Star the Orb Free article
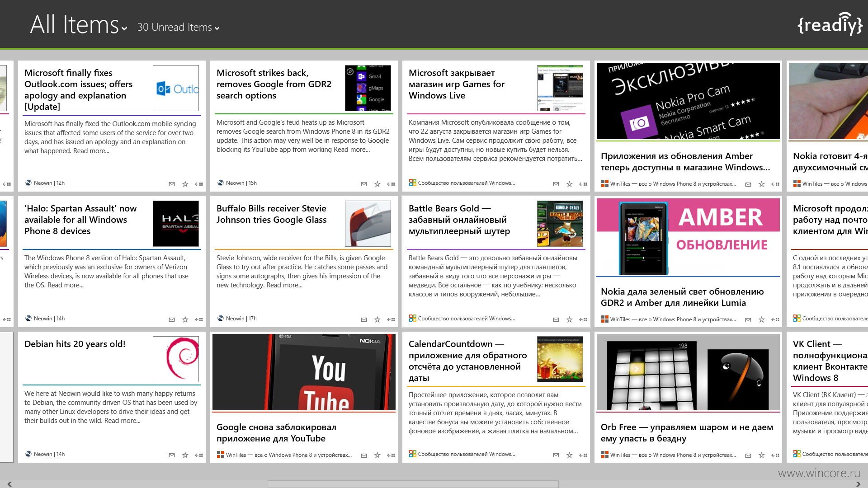 761,455
